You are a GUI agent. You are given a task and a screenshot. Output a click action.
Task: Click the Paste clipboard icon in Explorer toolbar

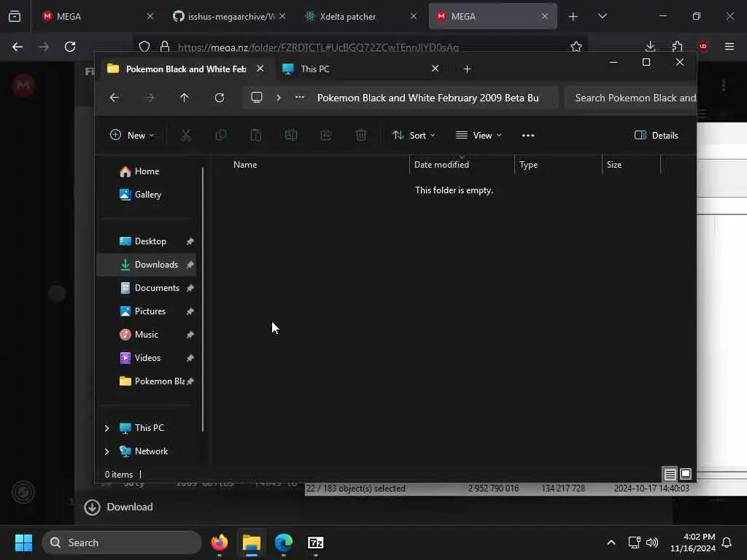[x=256, y=135]
